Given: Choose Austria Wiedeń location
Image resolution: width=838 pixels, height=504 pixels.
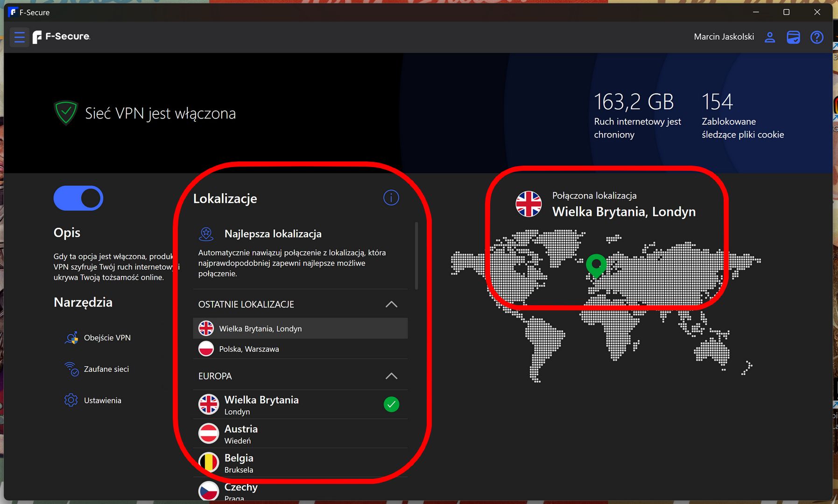Looking at the screenshot, I should (x=301, y=434).
